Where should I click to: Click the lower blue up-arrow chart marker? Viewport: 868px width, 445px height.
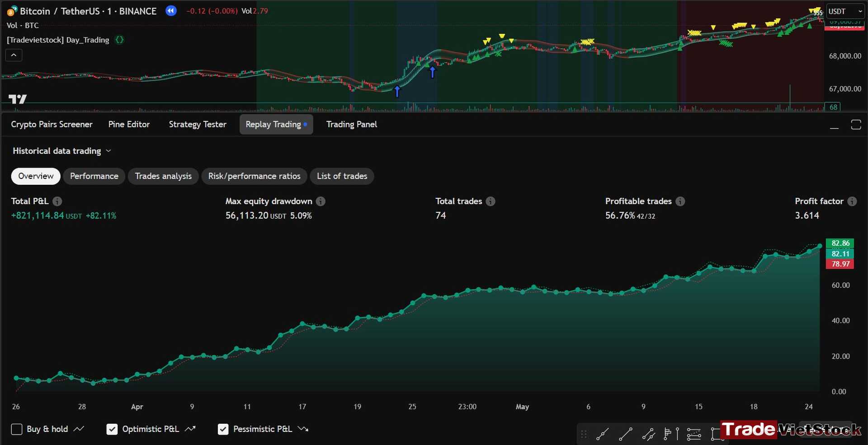tap(397, 91)
